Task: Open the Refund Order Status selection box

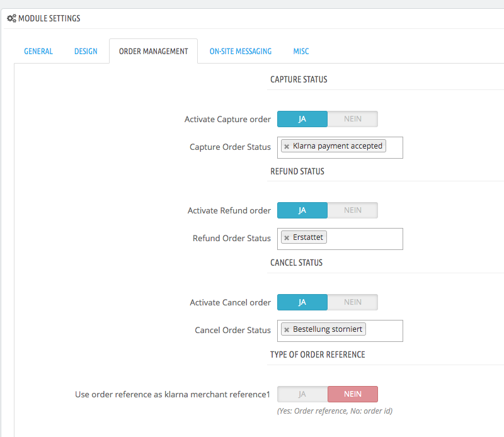Action: pos(340,239)
